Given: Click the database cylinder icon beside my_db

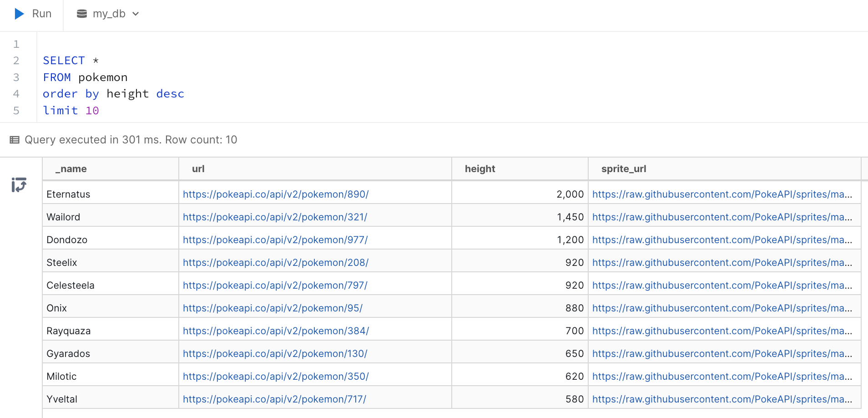Looking at the screenshot, I should point(82,14).
